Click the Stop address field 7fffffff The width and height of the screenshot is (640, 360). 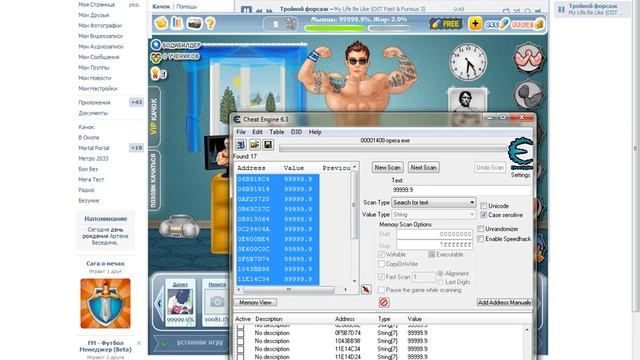click(435, 244)
